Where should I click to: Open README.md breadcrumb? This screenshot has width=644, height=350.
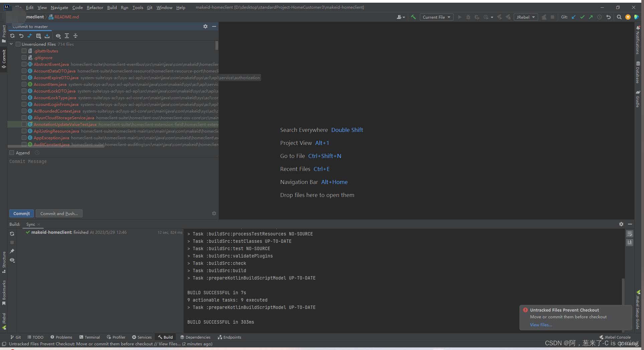click(64, 17)
